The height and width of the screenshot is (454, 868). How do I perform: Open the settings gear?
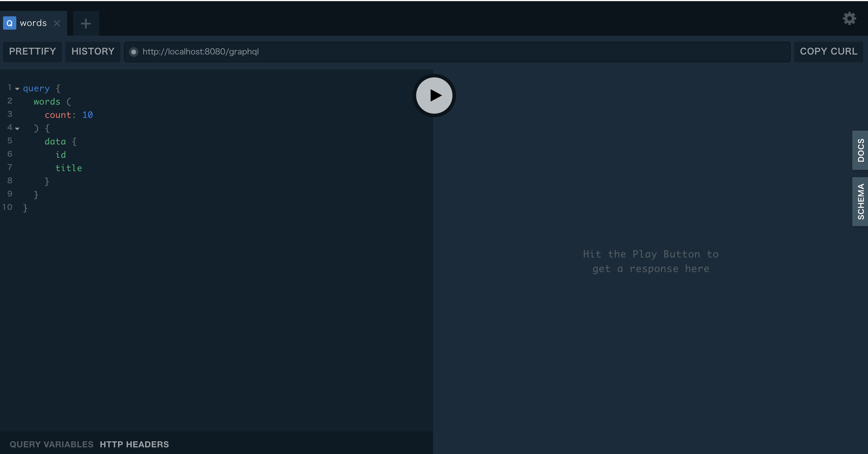click(x=850, y=18)
